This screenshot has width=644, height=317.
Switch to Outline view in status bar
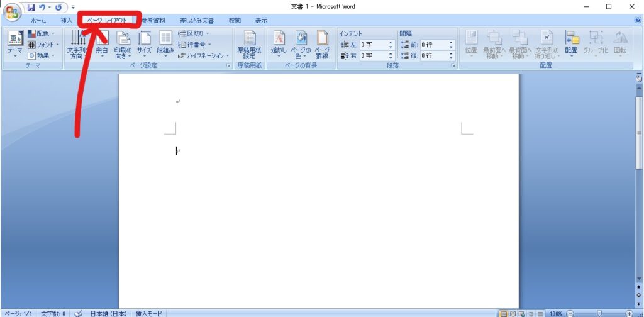click(x=531, y=314)
